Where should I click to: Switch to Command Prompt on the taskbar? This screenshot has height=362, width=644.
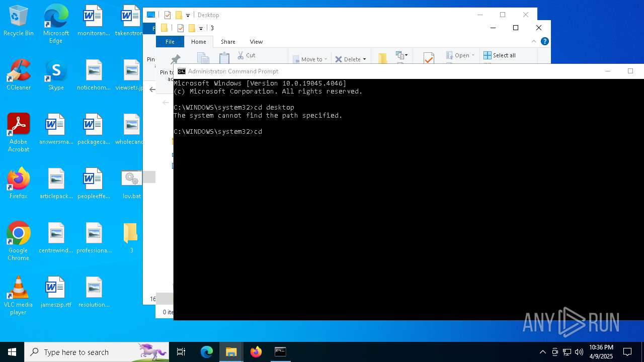[x=280, y=352]
